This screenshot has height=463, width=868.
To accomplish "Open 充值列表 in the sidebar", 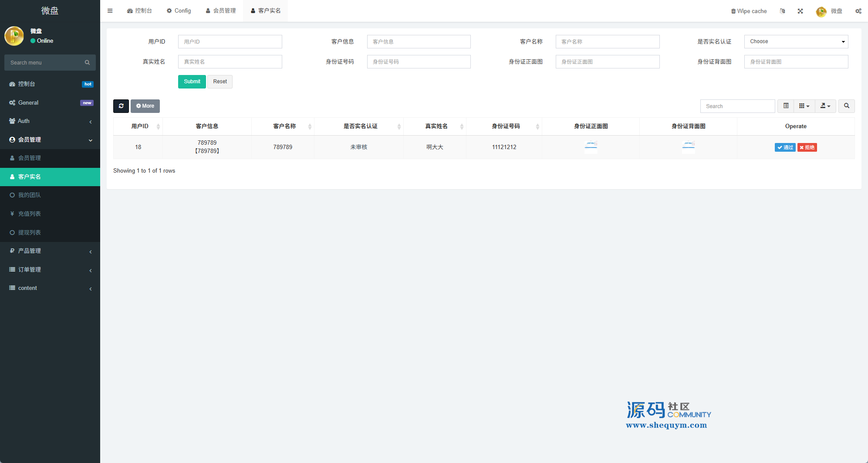I will 29,214.
